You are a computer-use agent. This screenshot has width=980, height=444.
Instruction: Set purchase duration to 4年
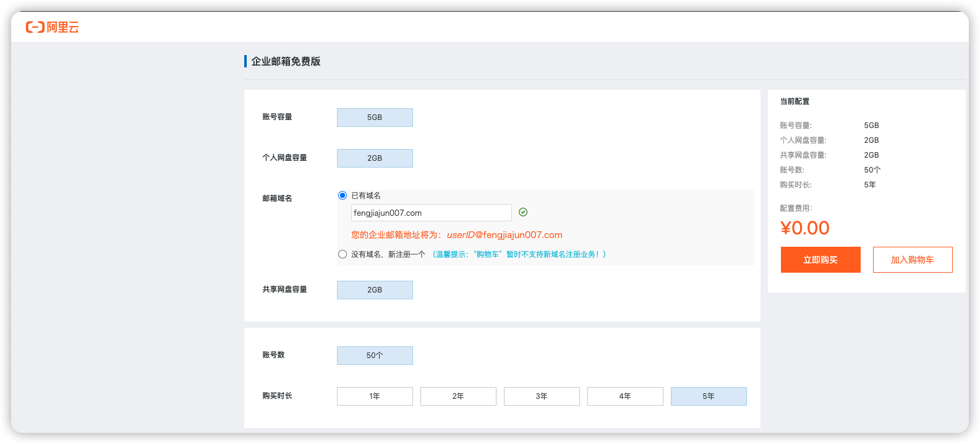click(625, 396)
